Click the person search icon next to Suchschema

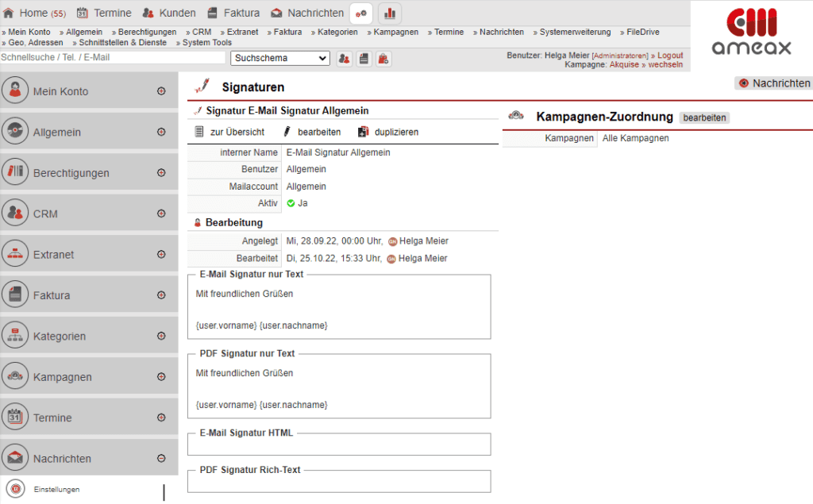click(x=344, y=58)
